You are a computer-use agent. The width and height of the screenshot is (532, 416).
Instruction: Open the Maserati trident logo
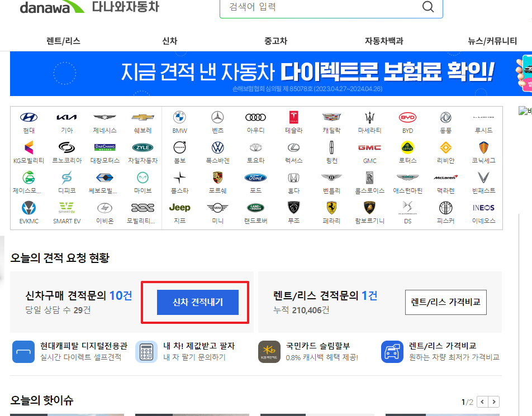(369, 117)
